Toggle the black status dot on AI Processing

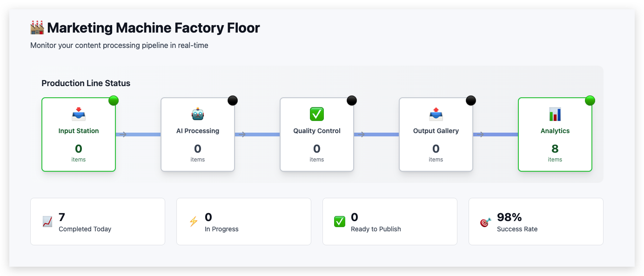pyautogui.click(x=232, y=100)
